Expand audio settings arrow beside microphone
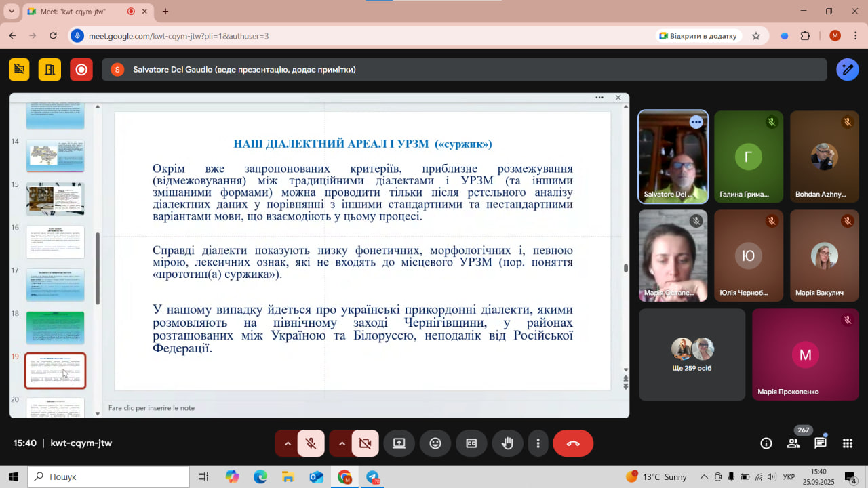The height and width of the screenshot is (488, 868). [x=288, y=443]
